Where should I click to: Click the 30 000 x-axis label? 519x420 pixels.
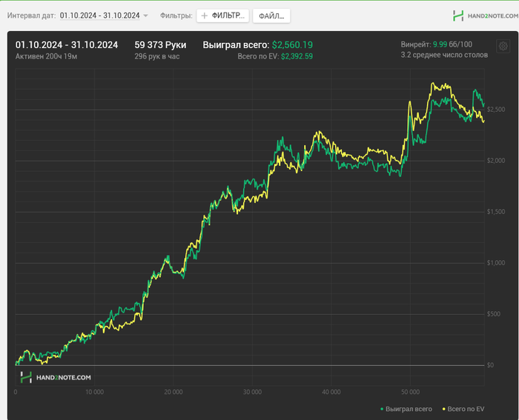[252, 392]
